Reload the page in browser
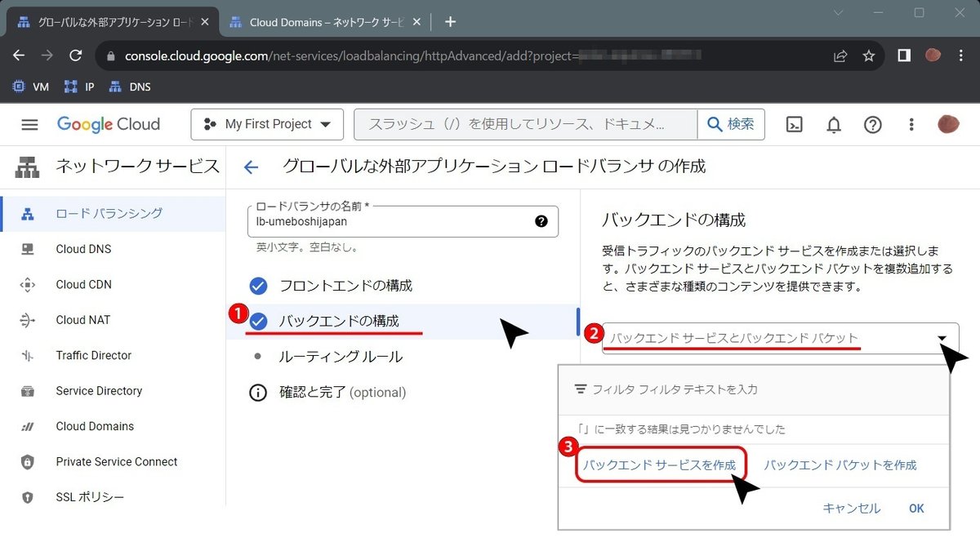The height and width of the screenshot is (560, 980). point(76,56)
